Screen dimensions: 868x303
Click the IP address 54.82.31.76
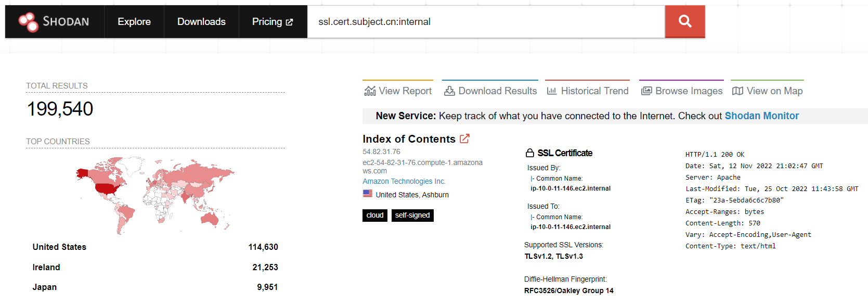coord(381,151)
